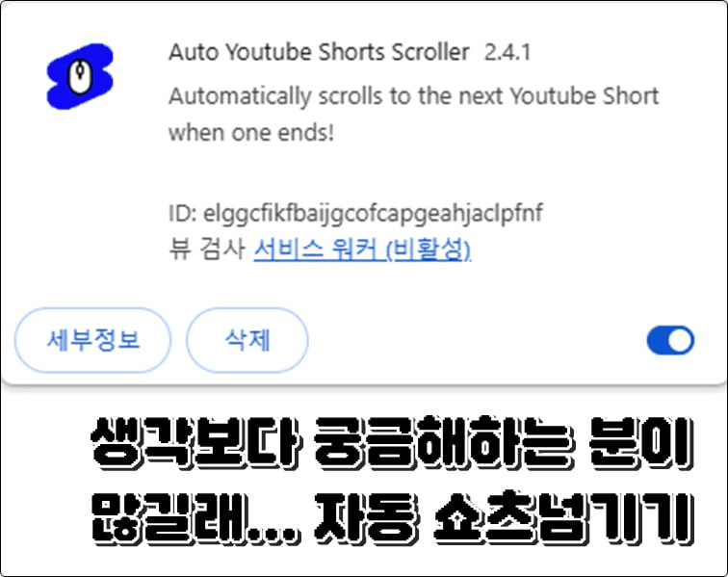Click the caption word 생각보다
This screenshot has height=577, width=728.
195,442
